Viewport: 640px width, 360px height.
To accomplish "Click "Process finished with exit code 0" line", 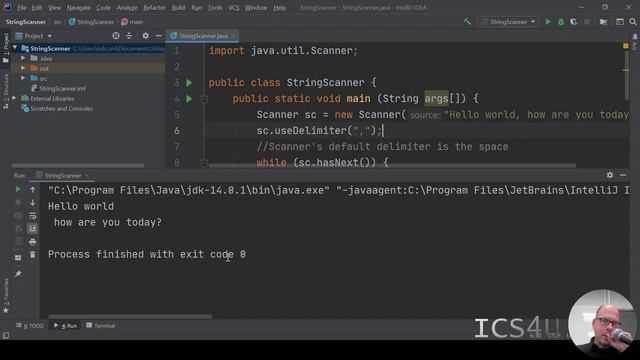I will coord(147,254).
